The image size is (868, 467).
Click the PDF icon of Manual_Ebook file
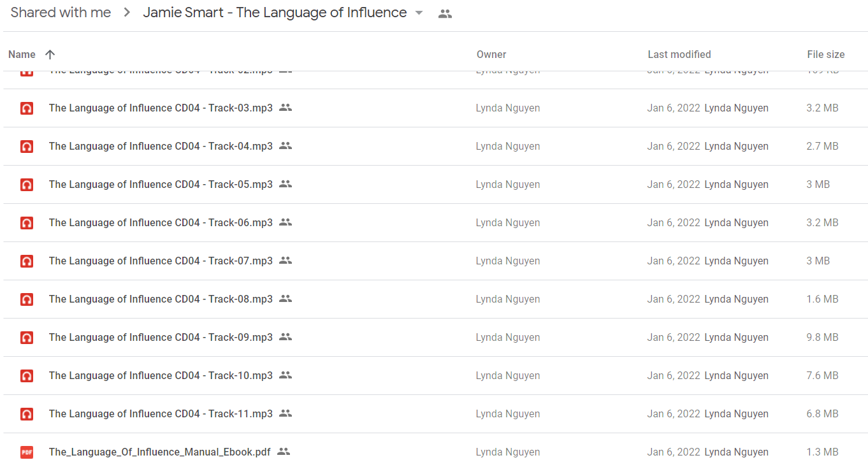(27, 452)
